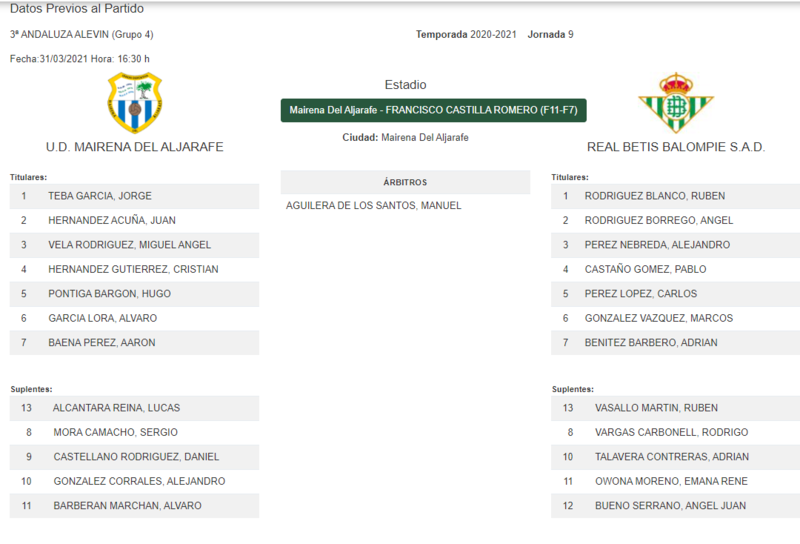
Task: Open U.D. MAIRENA DEL ALJARAFE team name
Action: click(135, 147)
